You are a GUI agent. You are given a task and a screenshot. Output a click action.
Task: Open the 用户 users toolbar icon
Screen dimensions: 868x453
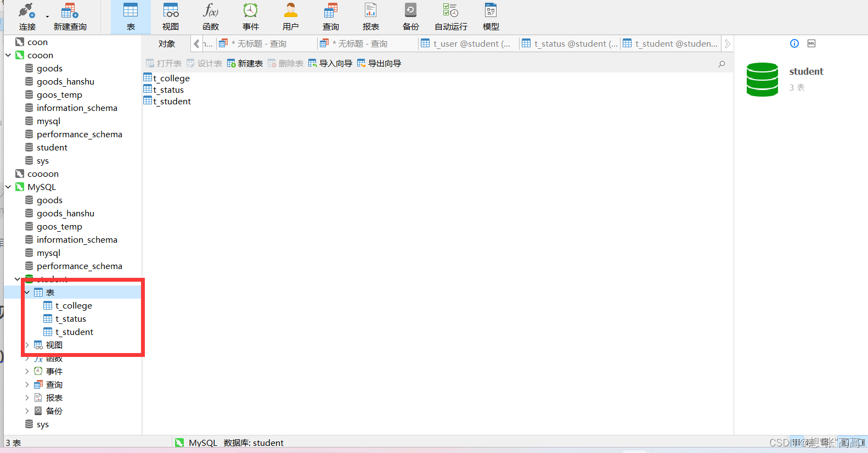[291, 16]
